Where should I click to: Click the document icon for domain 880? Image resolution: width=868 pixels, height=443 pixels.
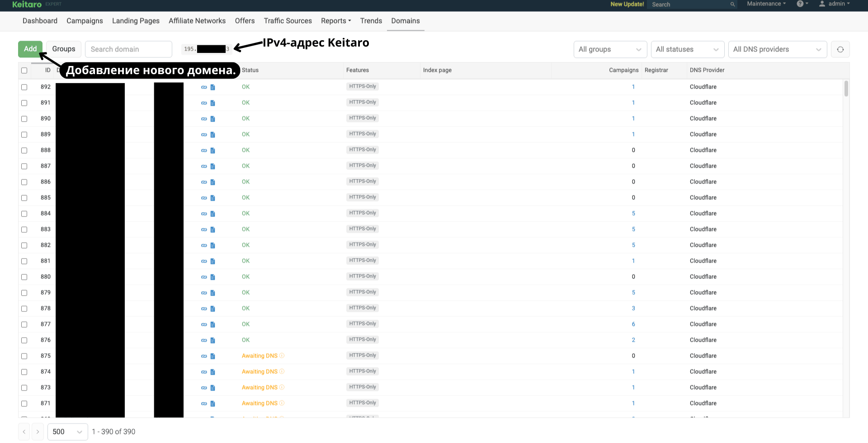tap(213, 277)
